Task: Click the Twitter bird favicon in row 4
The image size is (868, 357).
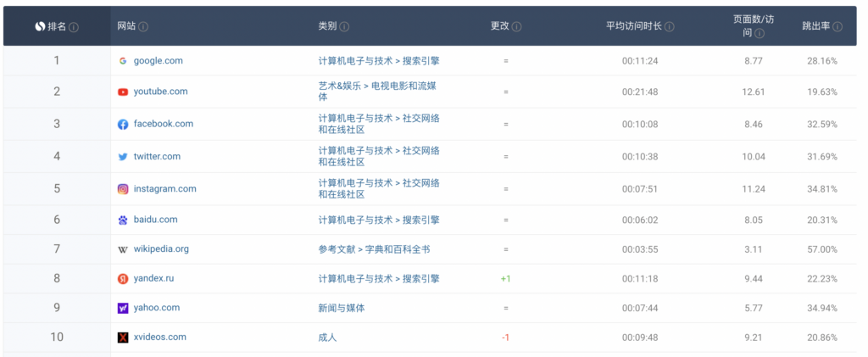Action: (123, 157)
